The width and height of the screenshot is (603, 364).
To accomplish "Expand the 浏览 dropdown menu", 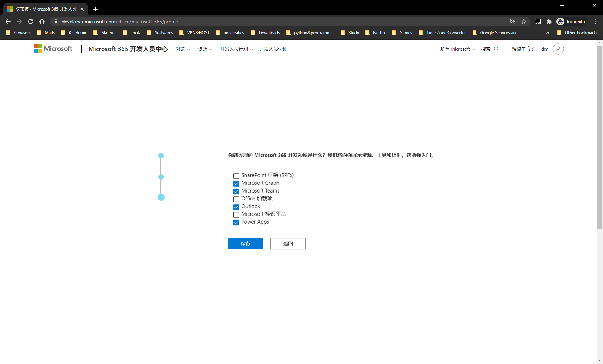I will click(x=183, y=49).
